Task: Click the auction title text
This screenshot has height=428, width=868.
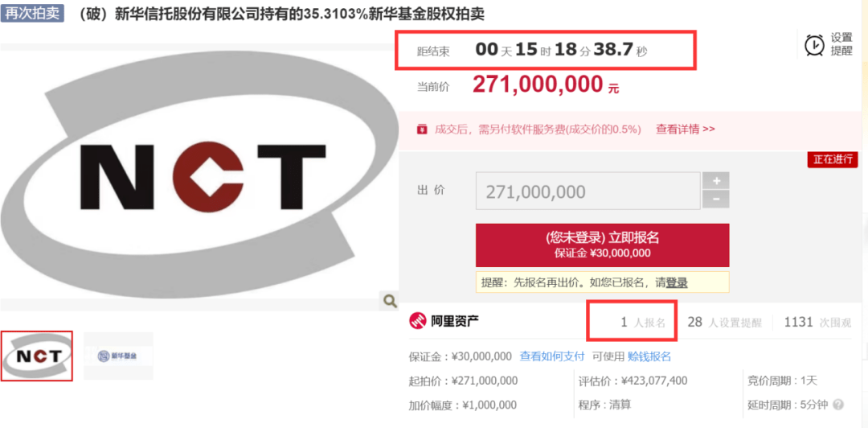Action: [x=279, y=14]
